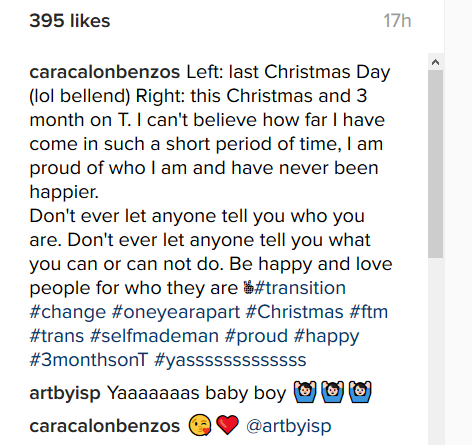The image size is (472, 445).
Task: Open the #proud hashtag
Action: point(256,336)
